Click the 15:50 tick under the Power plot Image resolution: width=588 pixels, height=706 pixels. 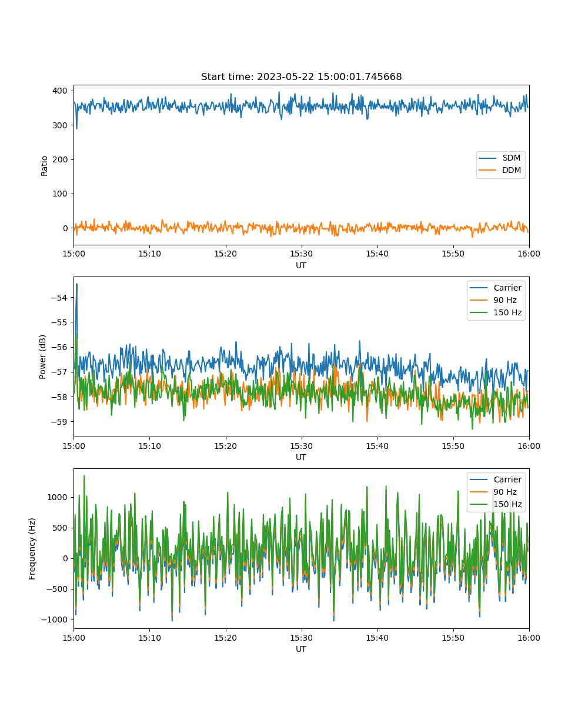pyautogui.click(x=453, y=445)
